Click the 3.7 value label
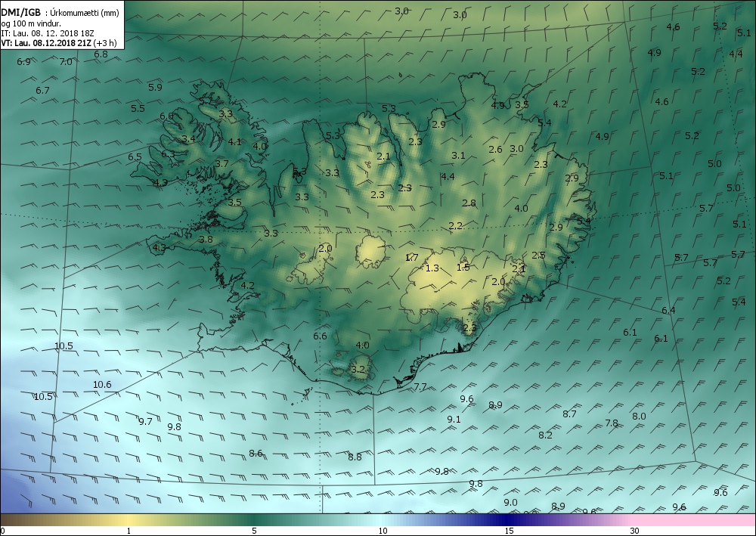 [222, 163]
